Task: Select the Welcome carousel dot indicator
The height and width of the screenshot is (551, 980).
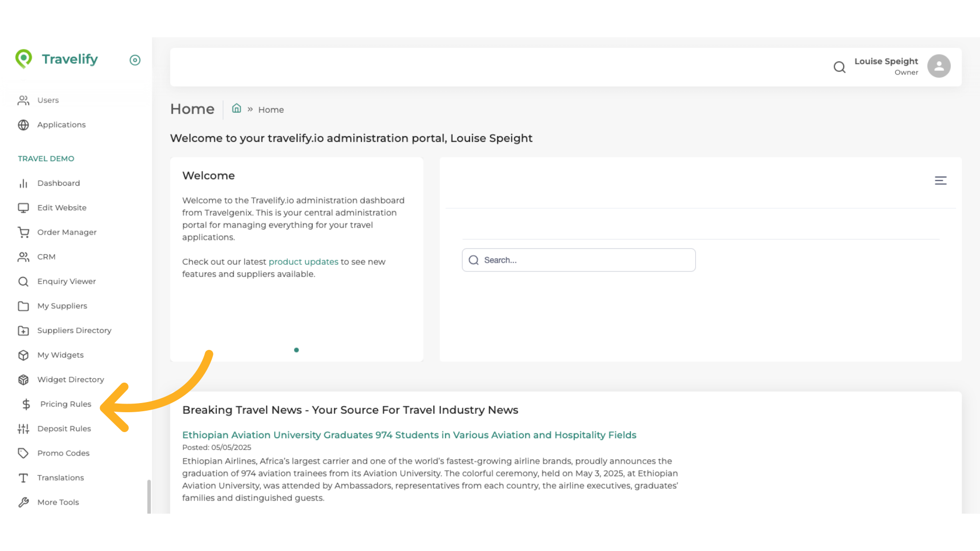Action: 297,350
